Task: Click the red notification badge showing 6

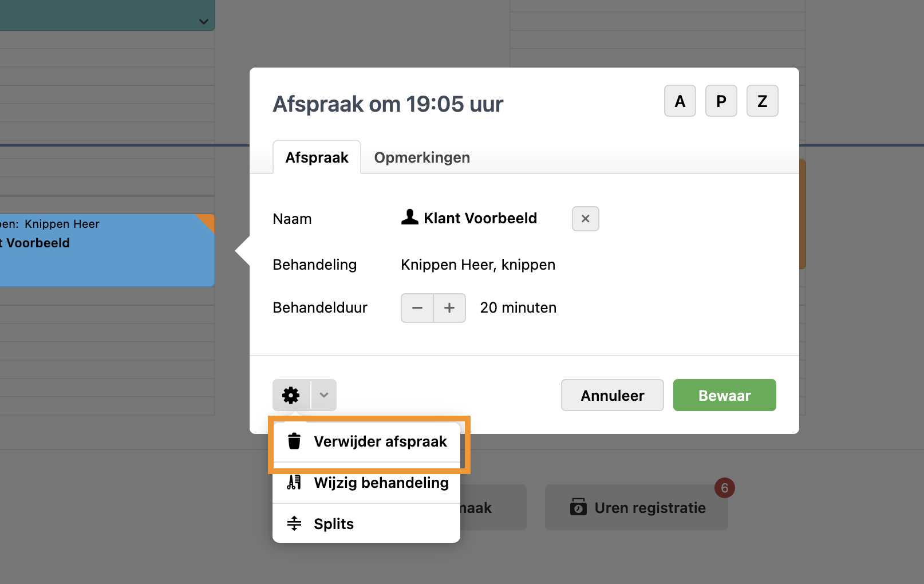Action: click(x=724, y=488)
